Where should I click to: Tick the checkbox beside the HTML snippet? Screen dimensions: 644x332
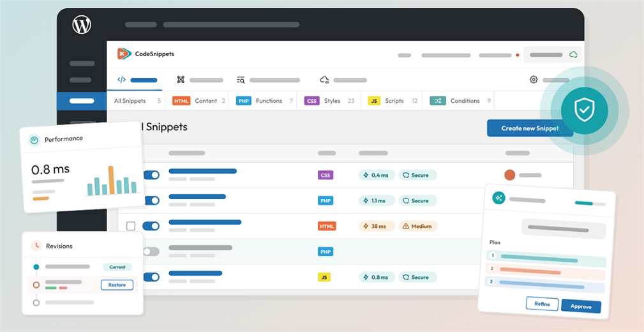tap(131, 226)
